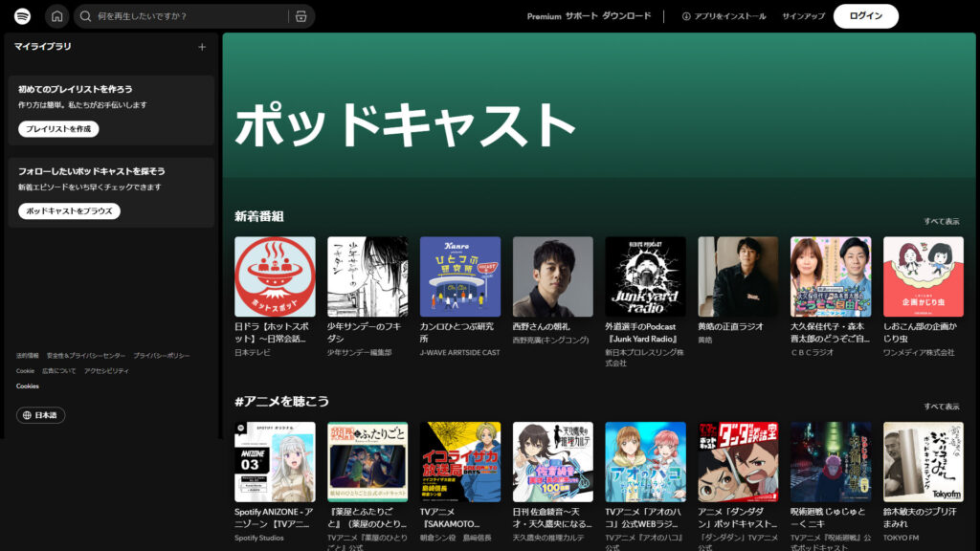980x551 pixels.
Task: Open the マイライブラリ heading
Action: point(42,46)
